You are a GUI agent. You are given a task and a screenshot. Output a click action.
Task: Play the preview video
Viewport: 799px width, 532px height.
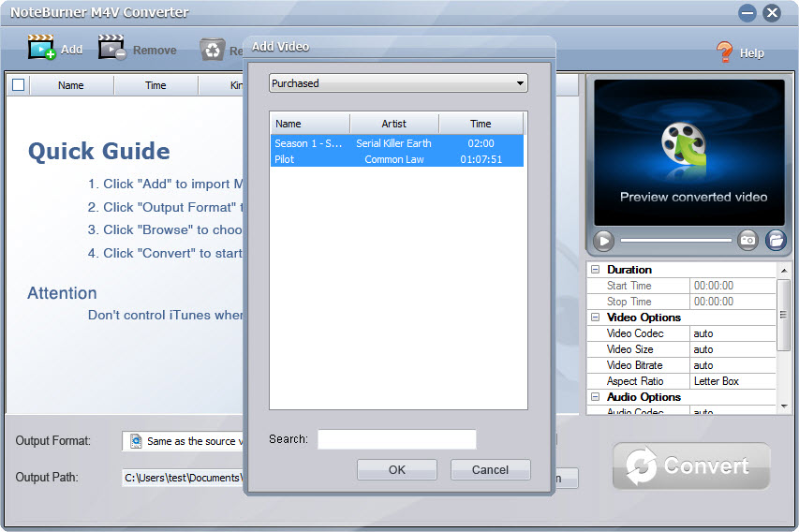click(604, 241)
